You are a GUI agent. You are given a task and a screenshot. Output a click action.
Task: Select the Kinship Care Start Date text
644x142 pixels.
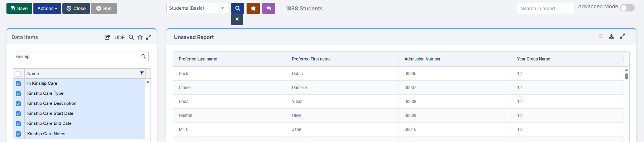coord(50,113)
